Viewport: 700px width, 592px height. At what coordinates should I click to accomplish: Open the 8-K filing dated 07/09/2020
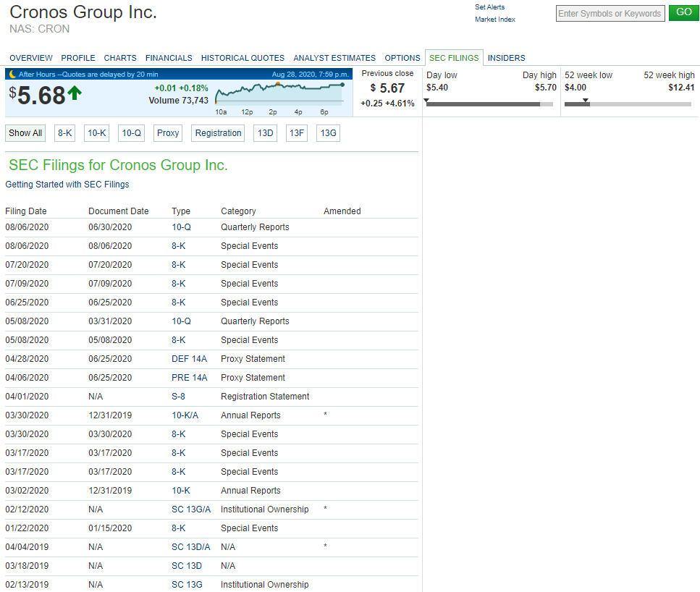click(179, 284)
